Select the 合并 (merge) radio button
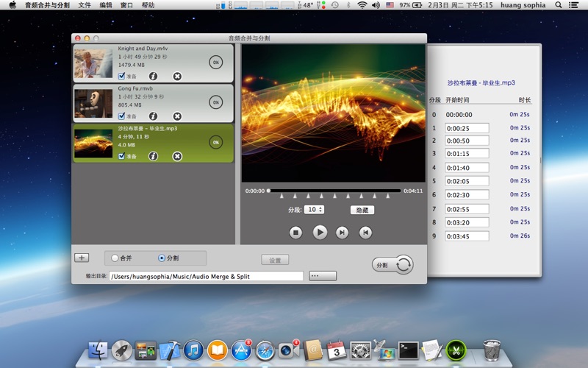Viewport: 588px width, 368px height. (115, 258)
